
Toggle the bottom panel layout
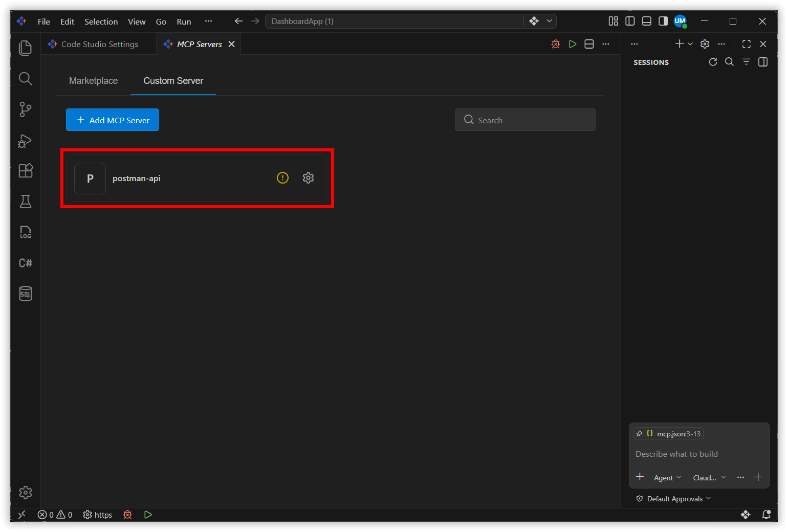(x=647, y=21)
